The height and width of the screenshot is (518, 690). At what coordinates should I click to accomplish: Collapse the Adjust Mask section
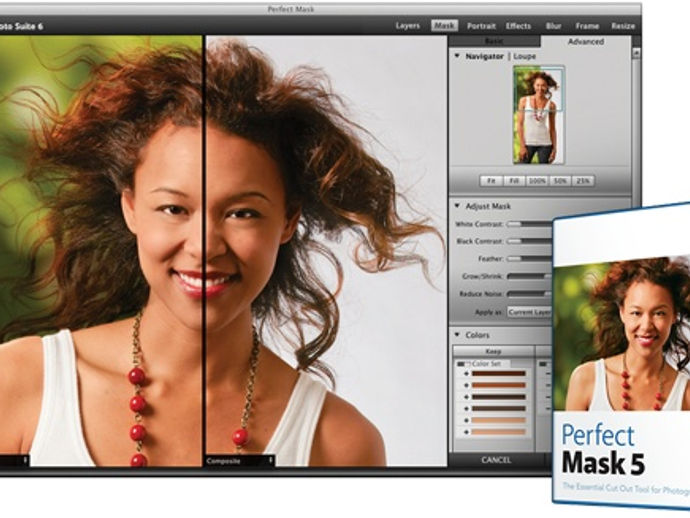(457, 206)
